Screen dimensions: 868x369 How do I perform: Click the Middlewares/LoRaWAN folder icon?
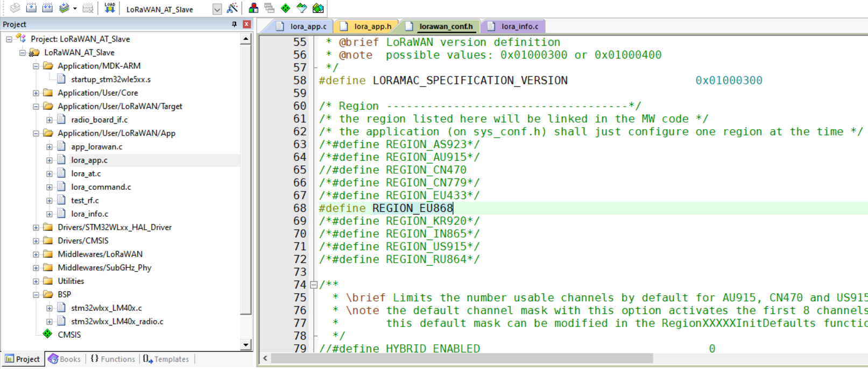pyautogui.click(x=48, y=254)
